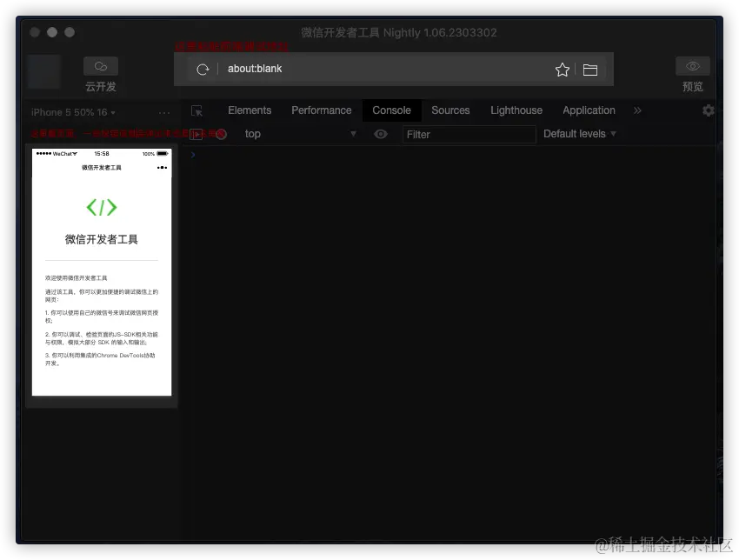Focus the console Filter input
This screenshot has height=560, width=739.
coord(469,134)
